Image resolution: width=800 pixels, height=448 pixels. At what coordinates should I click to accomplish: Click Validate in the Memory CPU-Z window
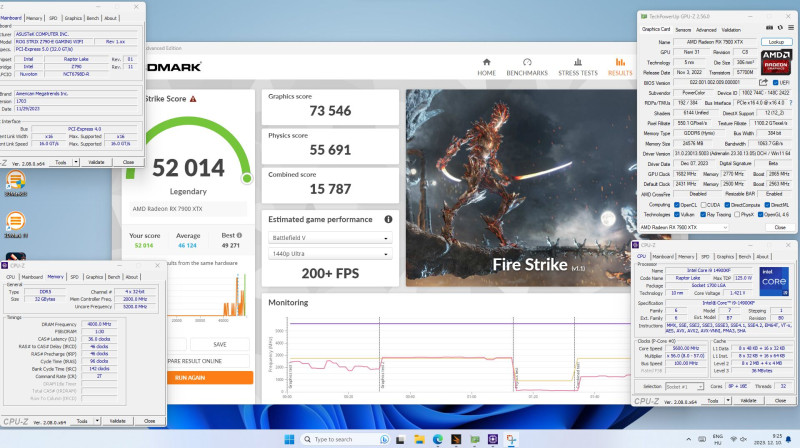coord(117,421)
